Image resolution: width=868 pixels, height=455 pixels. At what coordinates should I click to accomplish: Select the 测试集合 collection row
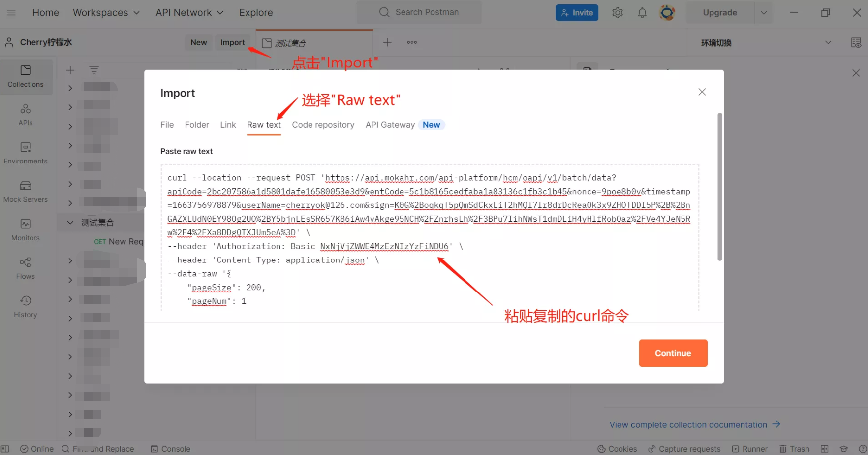(101, 223)
